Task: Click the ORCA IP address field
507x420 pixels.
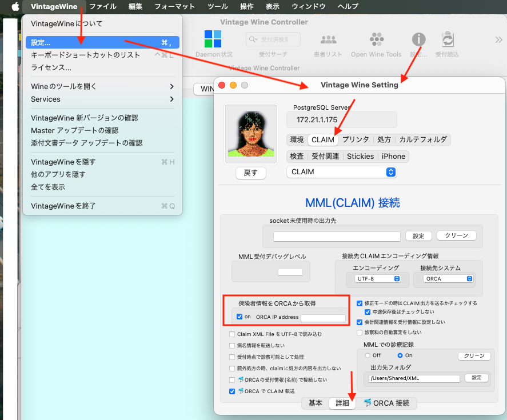Action: point(323,318)
